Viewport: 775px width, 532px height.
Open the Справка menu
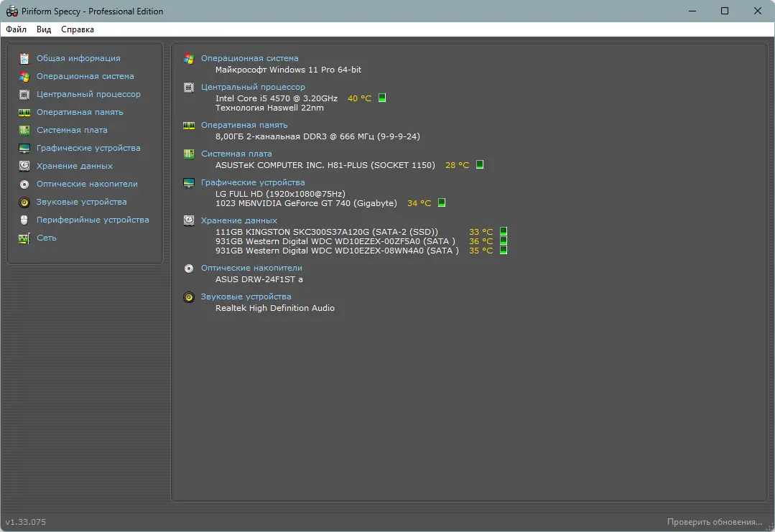(x=77, y=29)
